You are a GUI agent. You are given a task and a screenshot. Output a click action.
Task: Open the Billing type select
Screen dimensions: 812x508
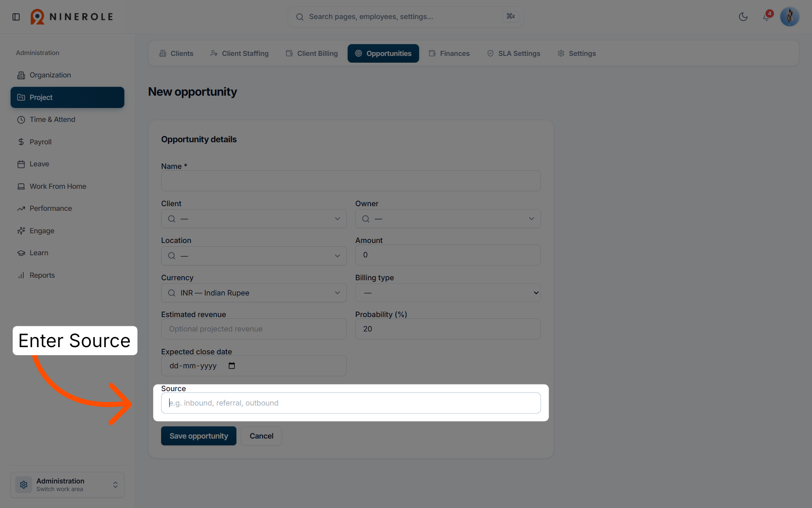pyautogui.click(x=448, y=293)
